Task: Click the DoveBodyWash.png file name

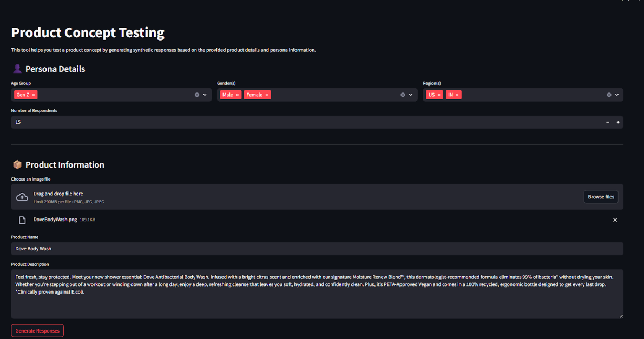Action: coord(55,220)
